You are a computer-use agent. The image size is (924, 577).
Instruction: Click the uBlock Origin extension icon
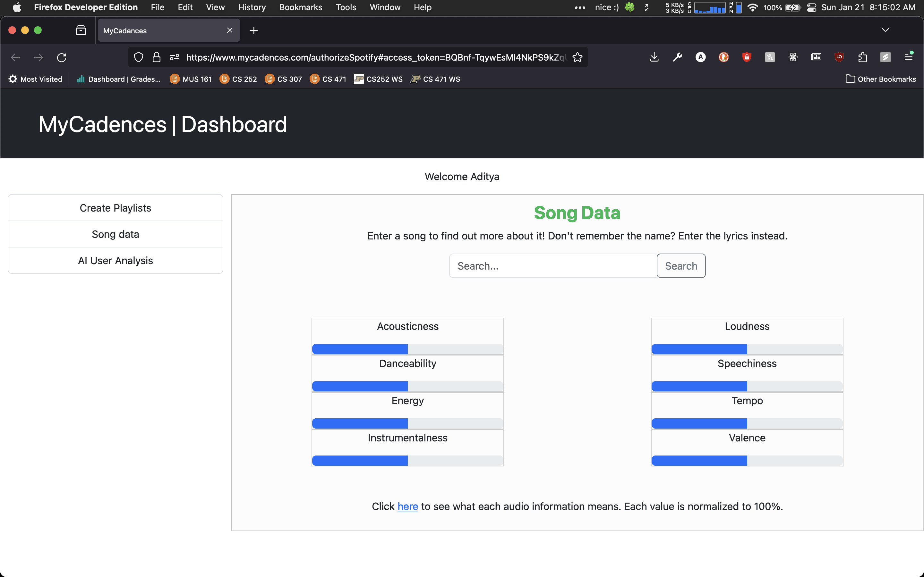839,57
